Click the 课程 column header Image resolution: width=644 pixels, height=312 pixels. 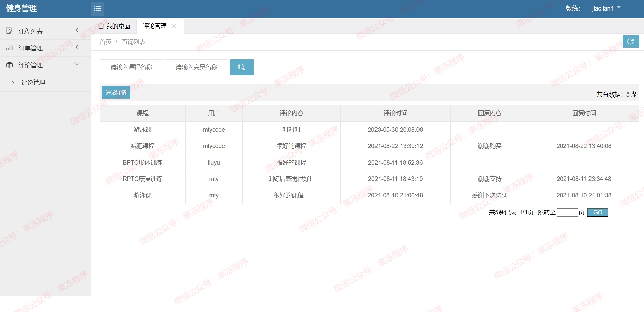(143, 113)
